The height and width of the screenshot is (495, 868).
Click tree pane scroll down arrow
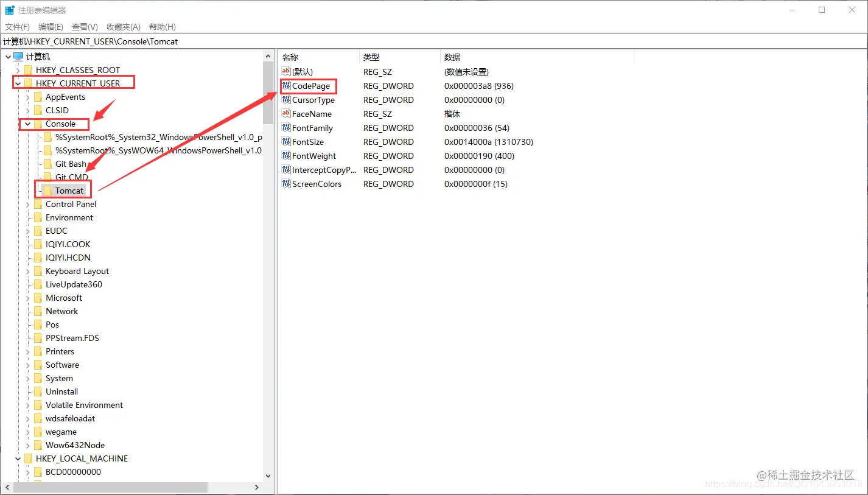tap(268, 477)
